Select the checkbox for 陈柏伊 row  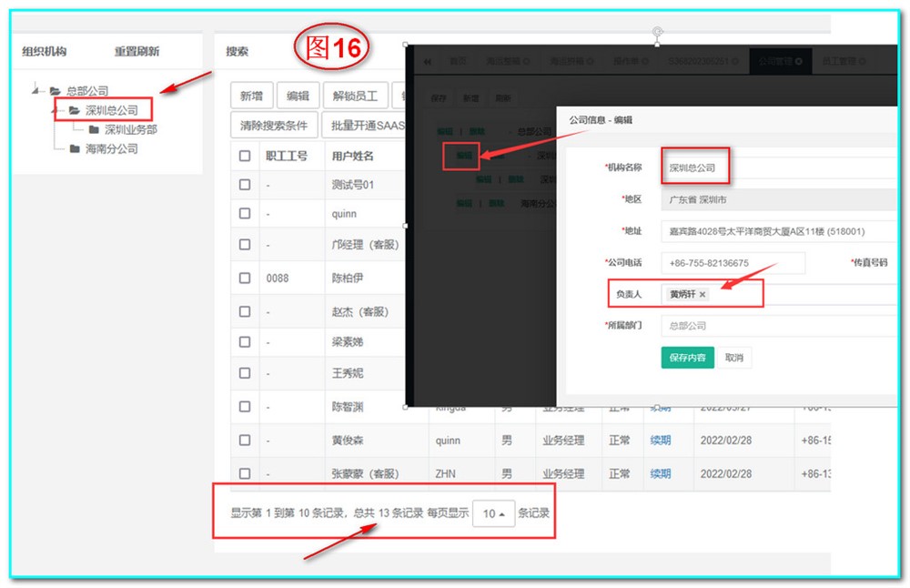click(245, 278)
